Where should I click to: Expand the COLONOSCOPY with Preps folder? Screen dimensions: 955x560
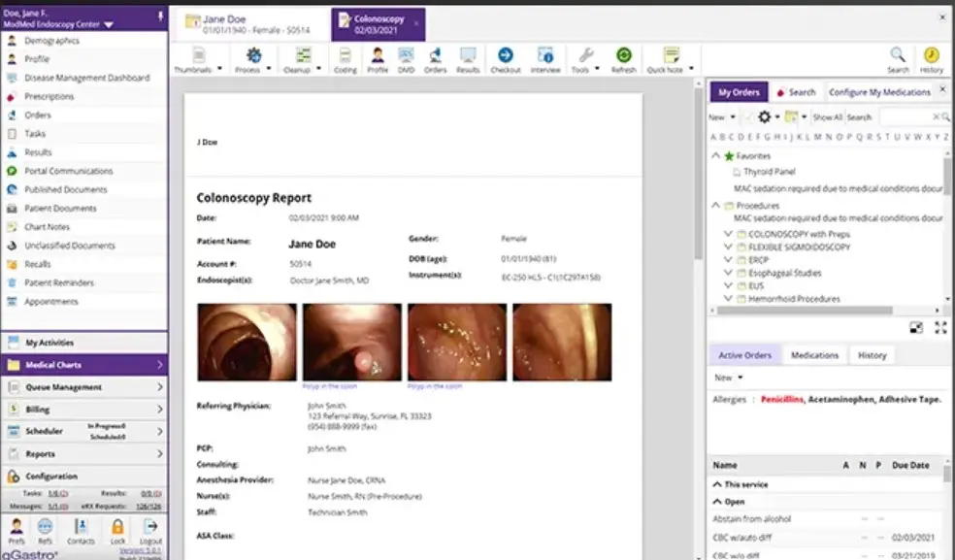[x=729, y=234]
